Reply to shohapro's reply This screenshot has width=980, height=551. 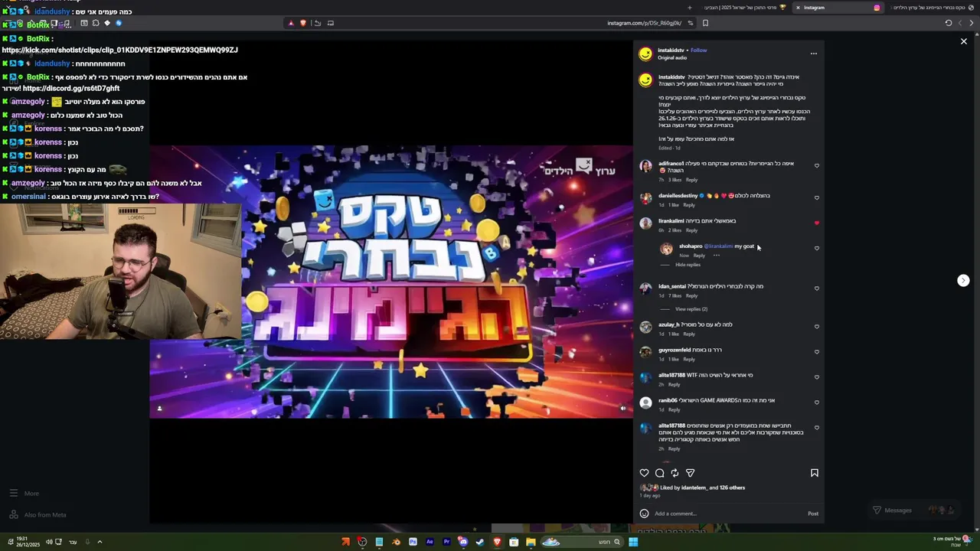pos(699,256)
